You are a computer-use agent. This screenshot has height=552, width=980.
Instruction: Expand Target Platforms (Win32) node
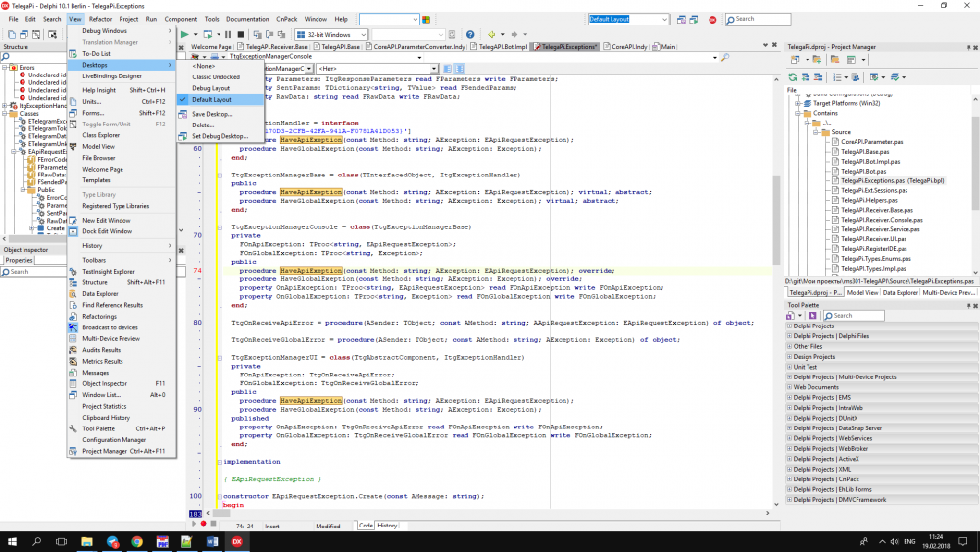pyautogui.click(x=798, y=103)
